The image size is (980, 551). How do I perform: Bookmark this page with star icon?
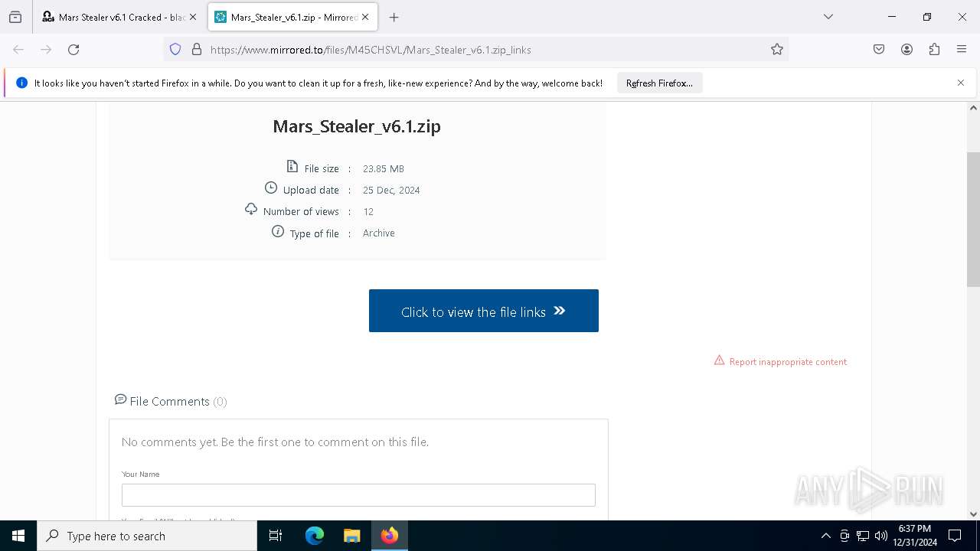tap(777, 50)
